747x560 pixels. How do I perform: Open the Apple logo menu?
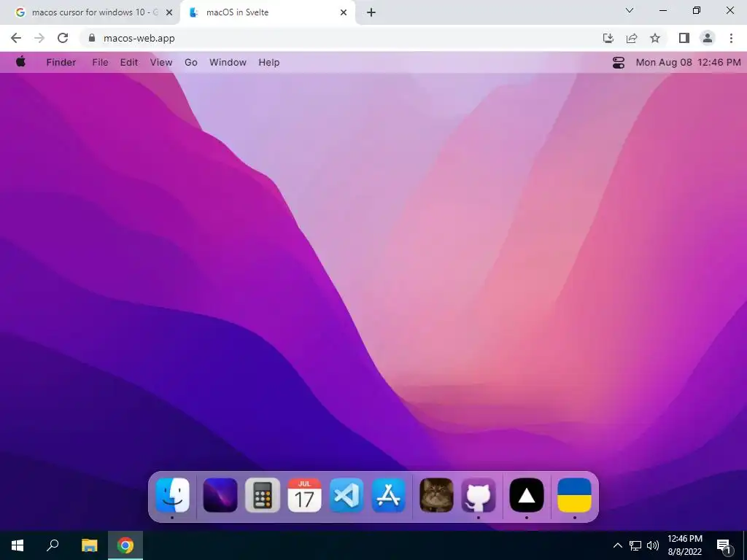click(20, 61)
